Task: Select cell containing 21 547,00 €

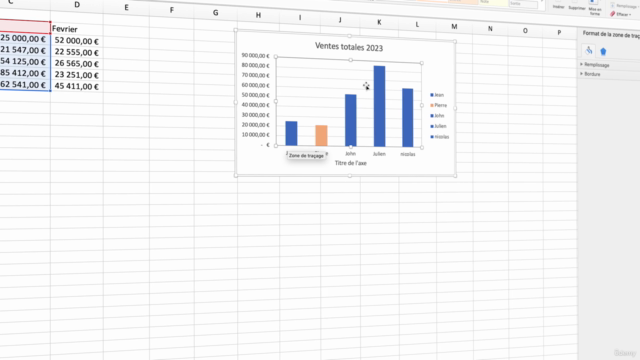Action: click(x=25, y=50)
